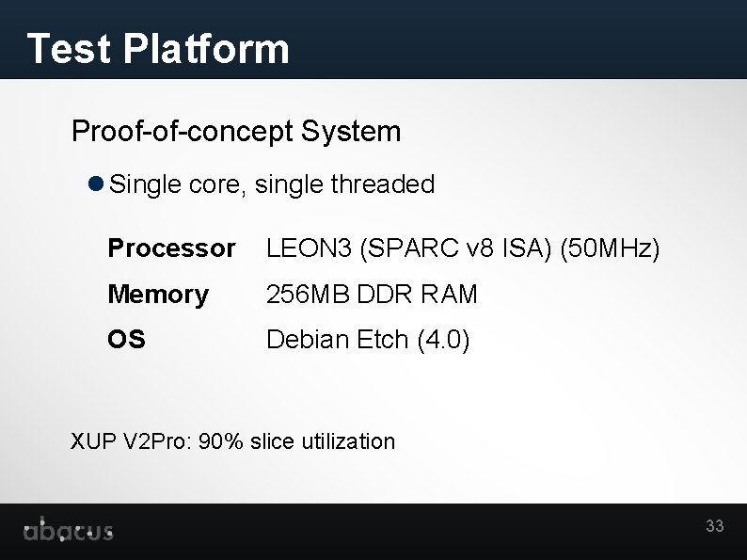Click the 'XUP V2Pro:' text
This screenshot has height=560, width=747.
click(132, 440)
